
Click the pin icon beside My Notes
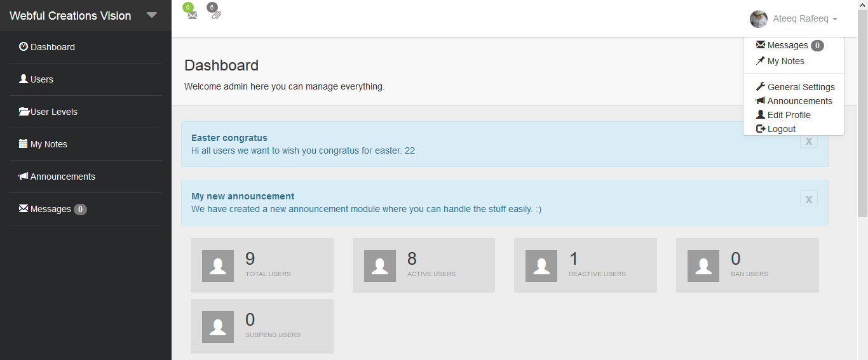760,61
